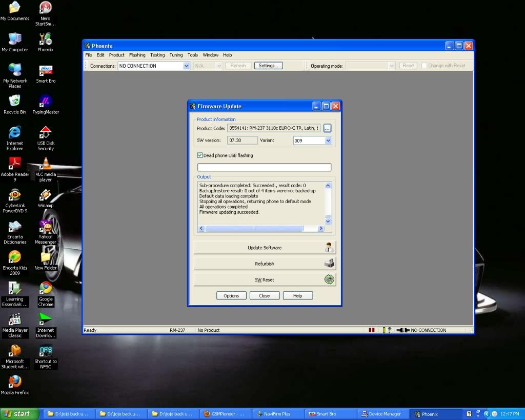The image size is (525, 420).
Task: Open the Tools menu
Action: click(x=193, y=55)
